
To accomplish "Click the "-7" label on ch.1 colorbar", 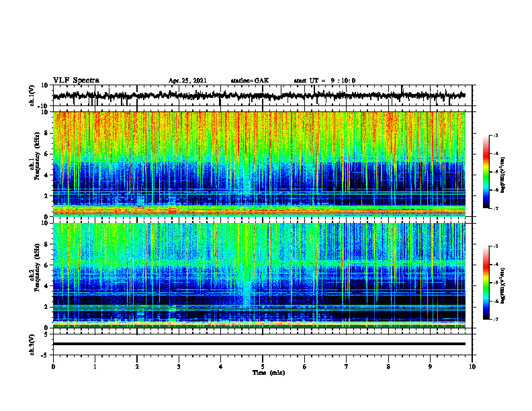I will coord(496,208).
